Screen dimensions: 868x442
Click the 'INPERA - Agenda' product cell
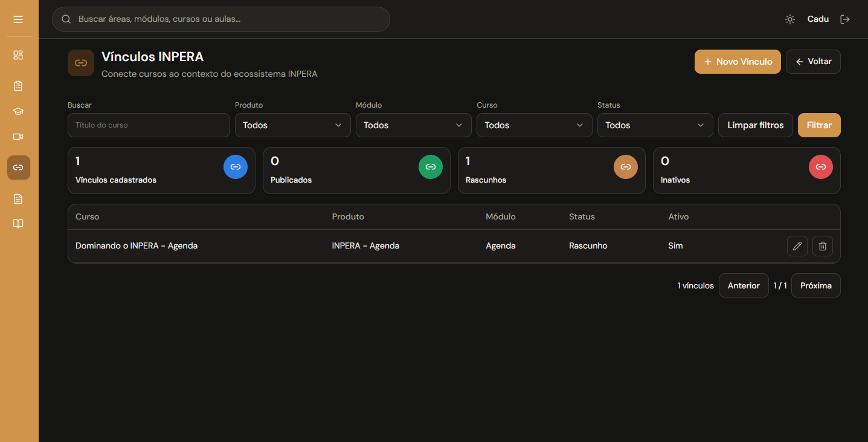pos(365,246)
